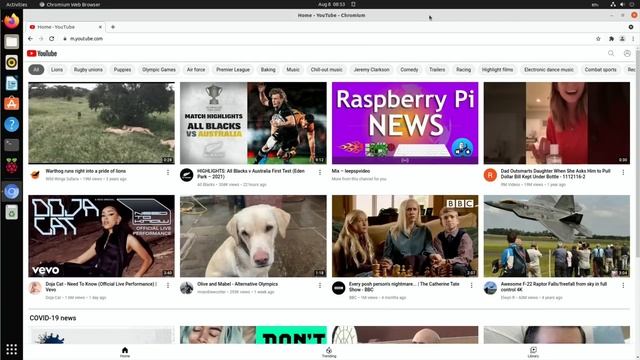
Task: Open options for Catherine Tate Show video
Action: pyautogui.click(x=471, y=285)
